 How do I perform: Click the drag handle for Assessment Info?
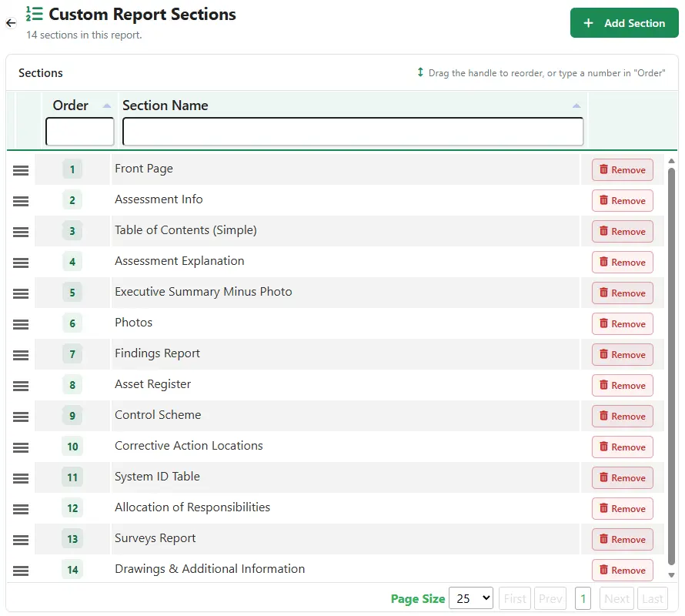click(21, 201)
